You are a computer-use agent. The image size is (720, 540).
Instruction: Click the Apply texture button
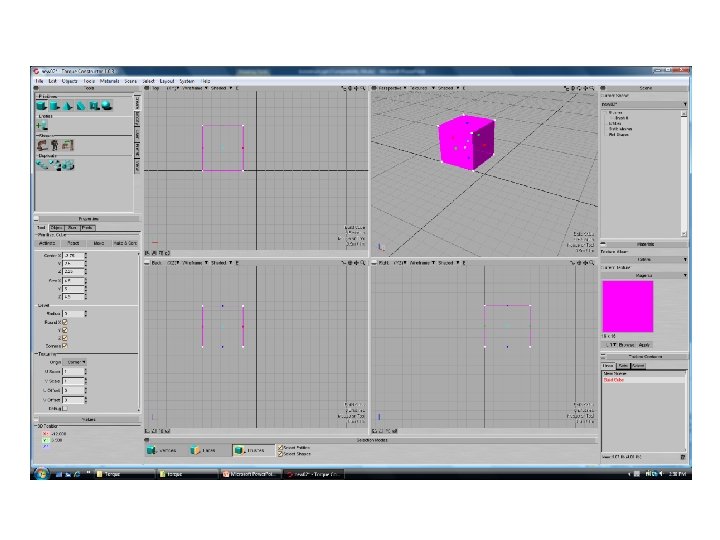coord(644,345)
